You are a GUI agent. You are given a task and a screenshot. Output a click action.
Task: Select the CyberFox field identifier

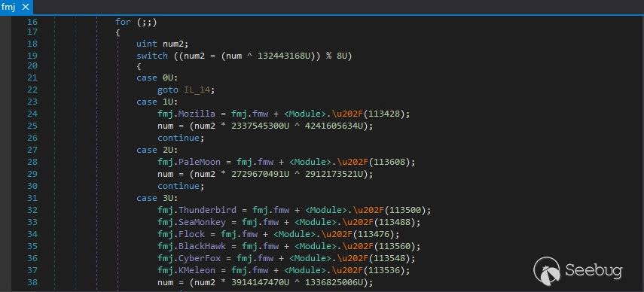[200, 258]
